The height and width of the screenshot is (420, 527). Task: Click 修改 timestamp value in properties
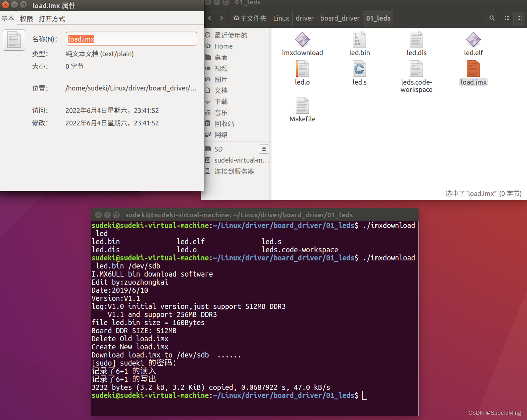point(112,123)
